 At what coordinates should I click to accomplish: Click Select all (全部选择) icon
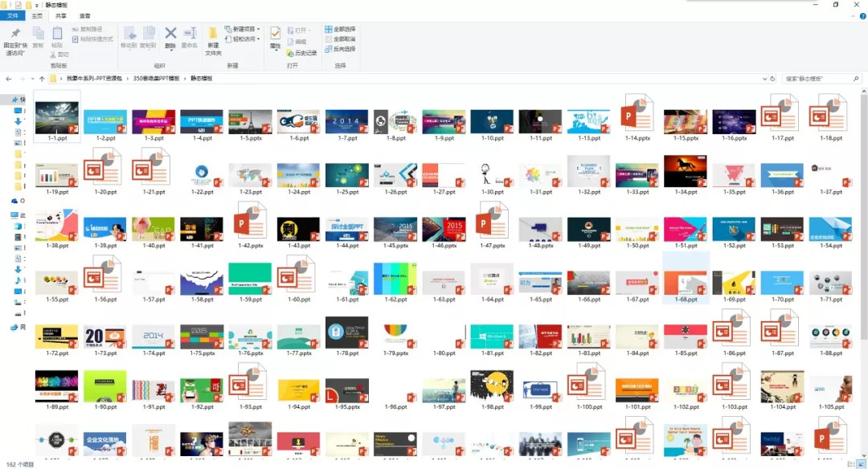point(328,29)
